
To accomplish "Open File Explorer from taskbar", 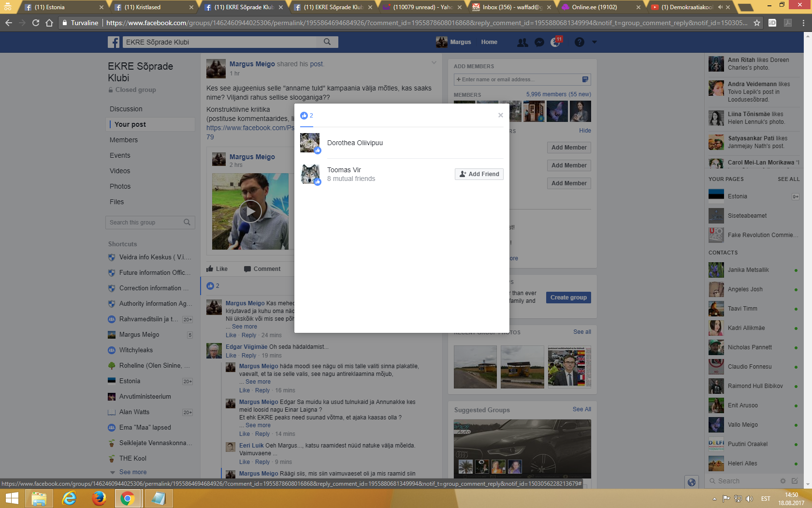I will click(39, 498).
